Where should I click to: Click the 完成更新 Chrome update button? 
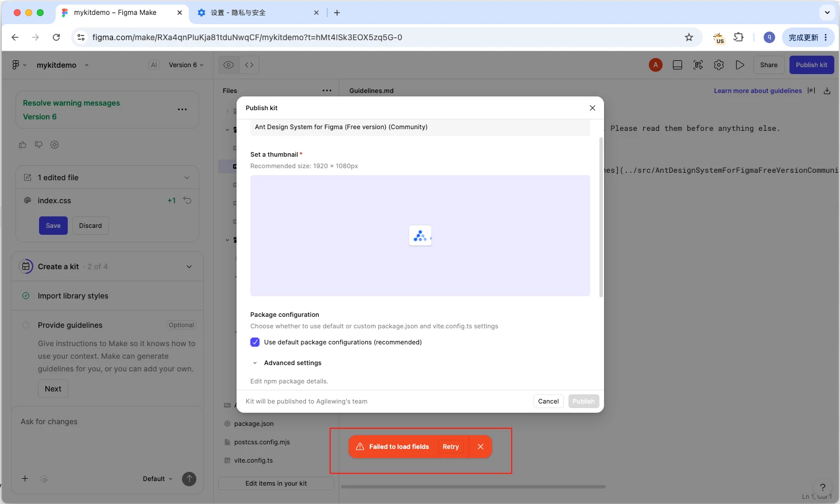[x=808, y=37]
